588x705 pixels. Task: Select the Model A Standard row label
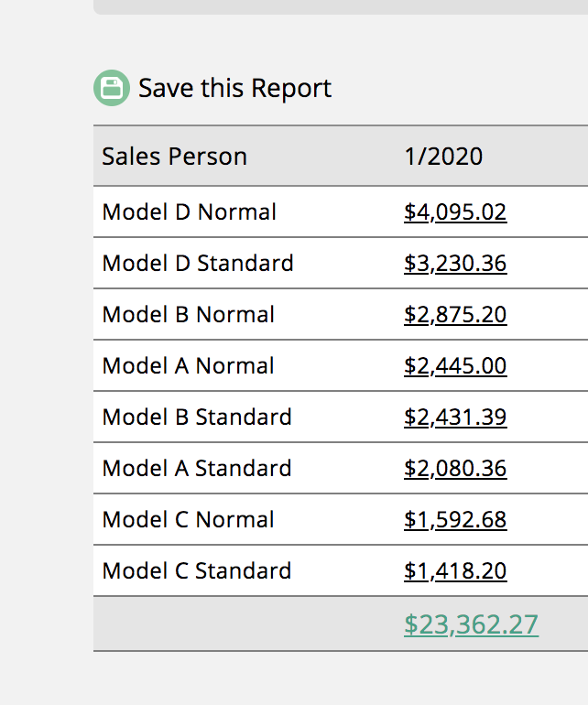coord(197,469)
